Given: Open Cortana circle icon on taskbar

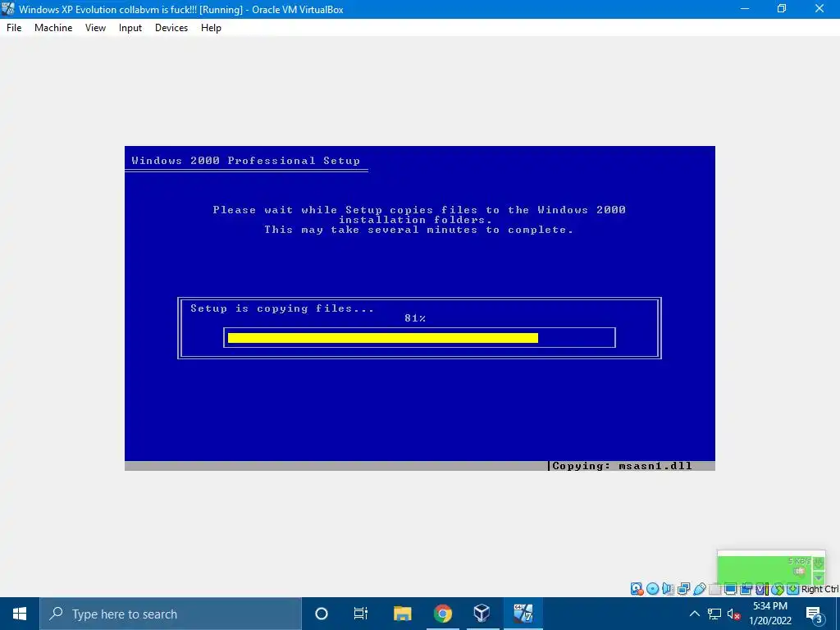Looking at the screenshot, I should tap(322, 614).
